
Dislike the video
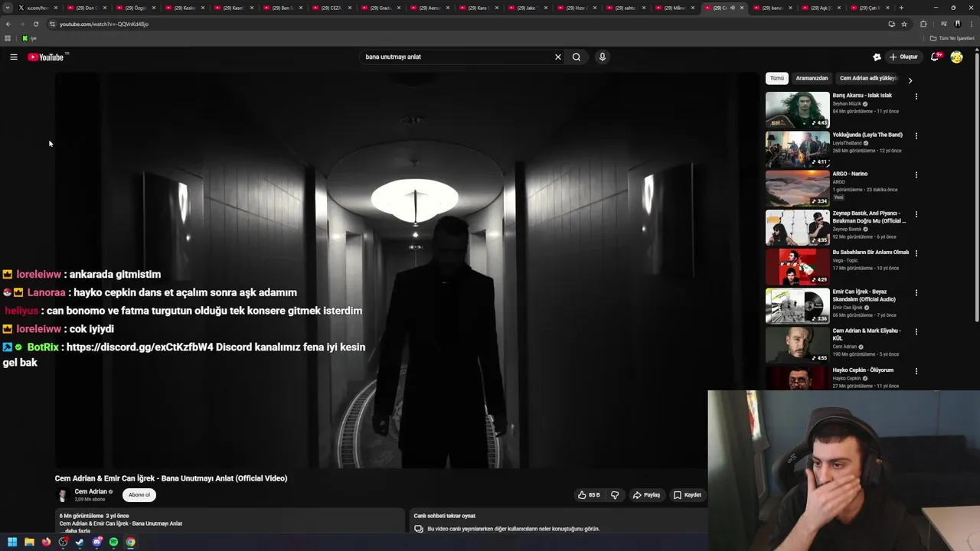pyautogui.click(x=615, y=495)
